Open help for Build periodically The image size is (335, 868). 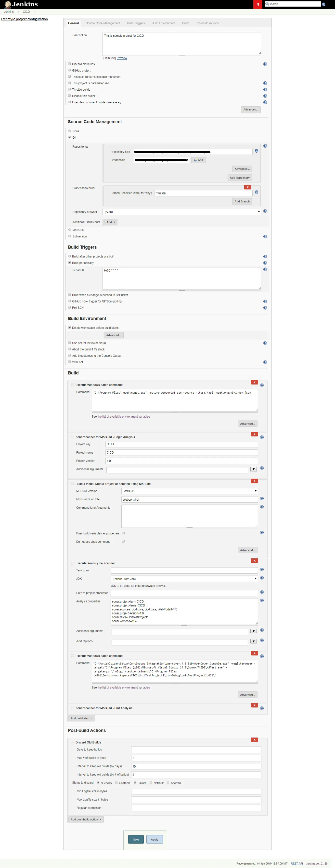[265, 263]
